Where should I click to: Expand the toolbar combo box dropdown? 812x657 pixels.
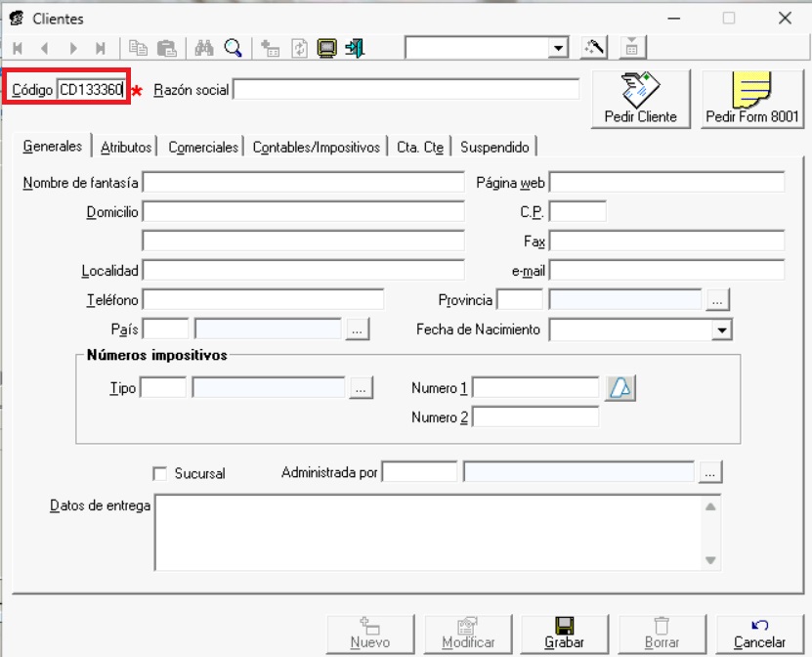[x=559, y=48]
